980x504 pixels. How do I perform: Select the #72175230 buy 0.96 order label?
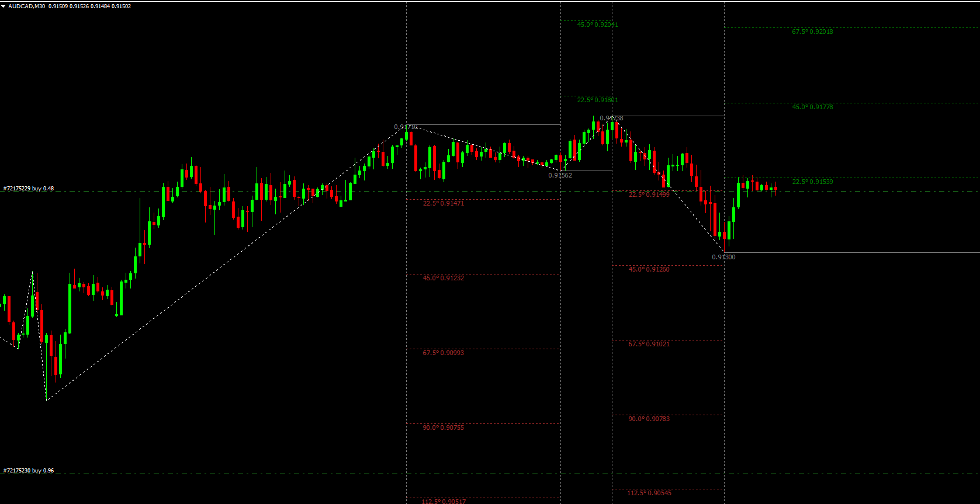(29, 471)
